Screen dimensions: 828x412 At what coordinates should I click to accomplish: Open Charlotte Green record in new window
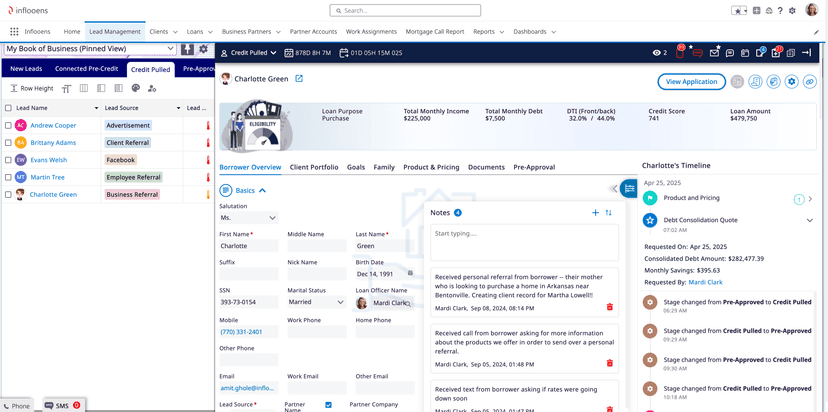point(299,79)
